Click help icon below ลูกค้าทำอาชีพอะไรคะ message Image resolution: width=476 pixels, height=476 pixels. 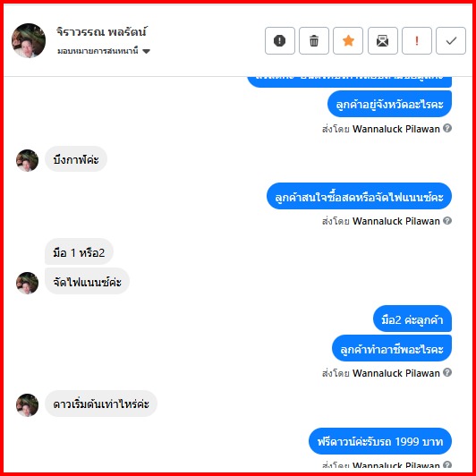[x=447, y=372]
